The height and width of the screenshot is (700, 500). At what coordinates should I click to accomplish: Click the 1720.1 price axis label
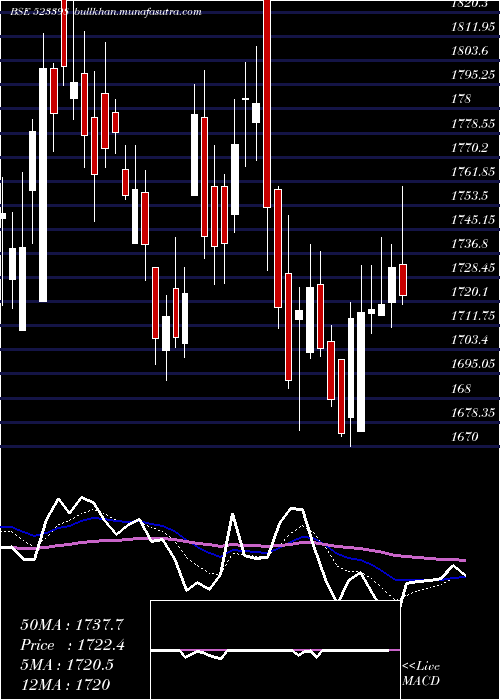[469, 292]
